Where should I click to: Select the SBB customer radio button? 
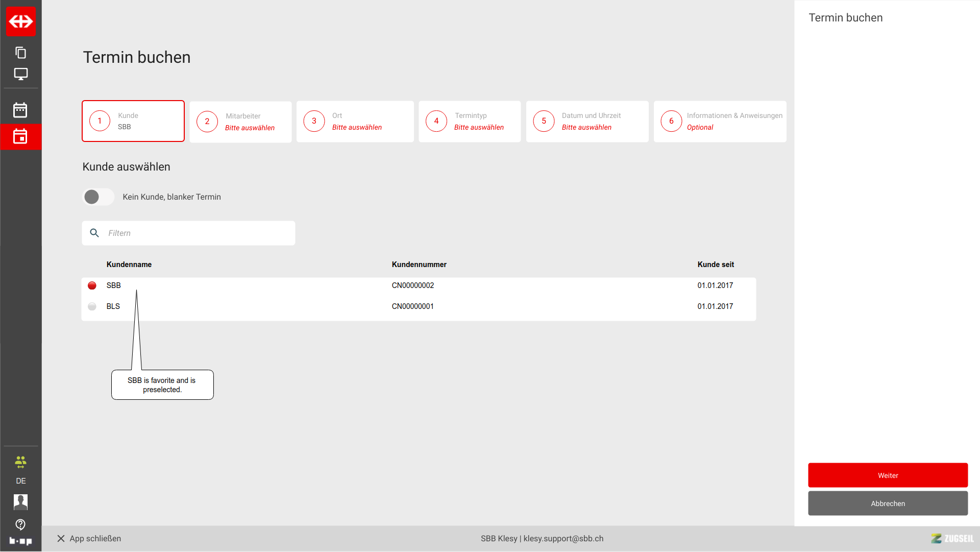click(92, 285)
